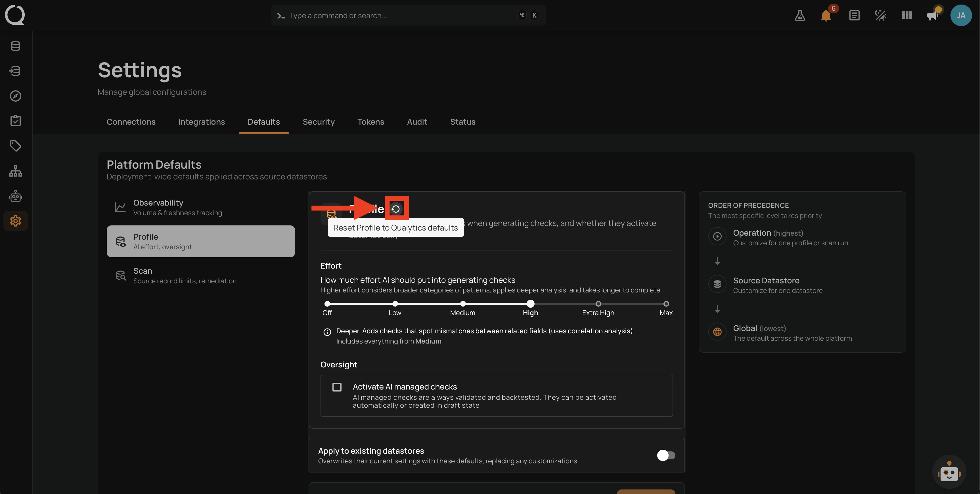Switch to the Audit tab
Screen dimensions: 980x494
coord(417,122)
